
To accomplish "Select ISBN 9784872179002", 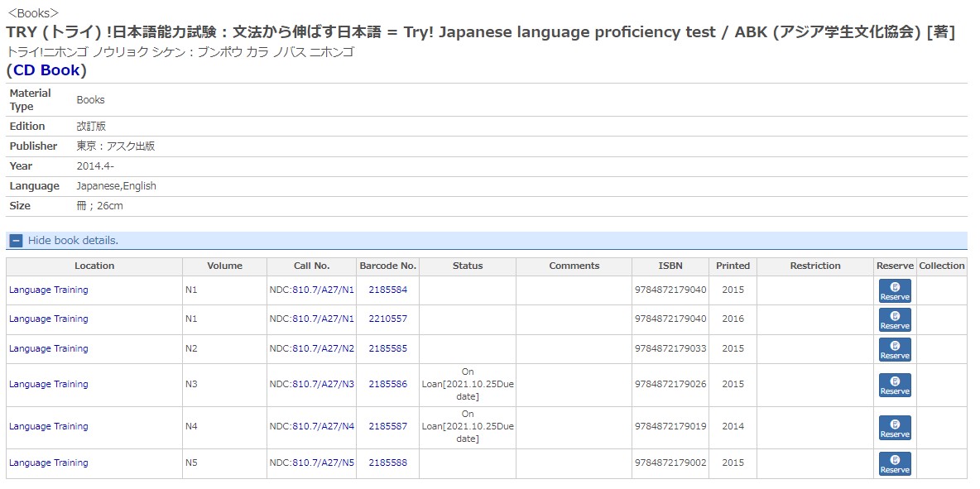I will (x=670, y=463).
